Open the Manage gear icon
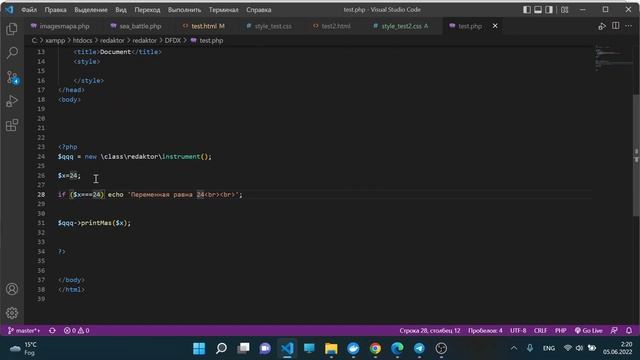 pyautogui.click(x=12, y=313)
